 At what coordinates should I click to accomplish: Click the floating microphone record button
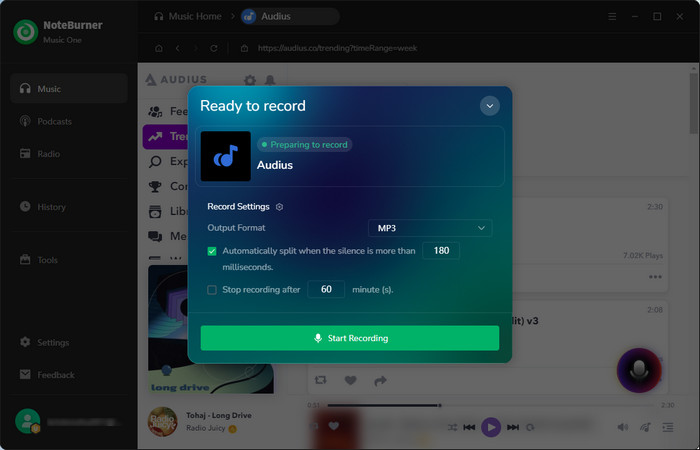pos(639,370)
